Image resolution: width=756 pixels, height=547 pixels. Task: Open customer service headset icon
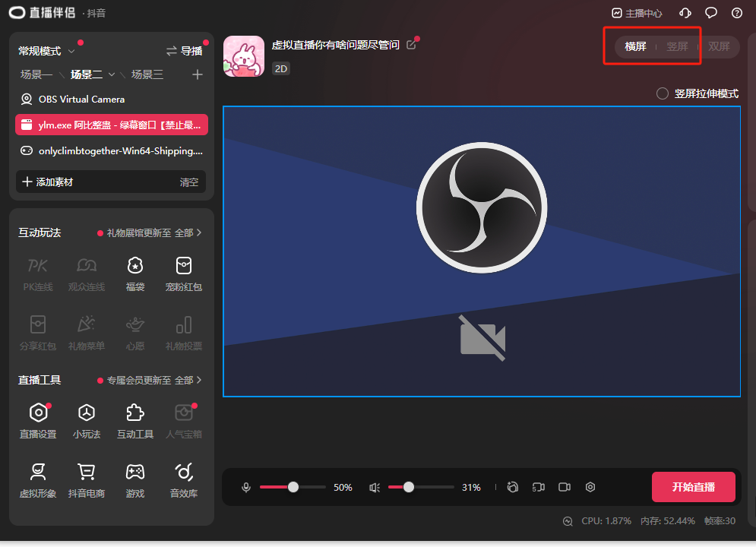[685, 13]
